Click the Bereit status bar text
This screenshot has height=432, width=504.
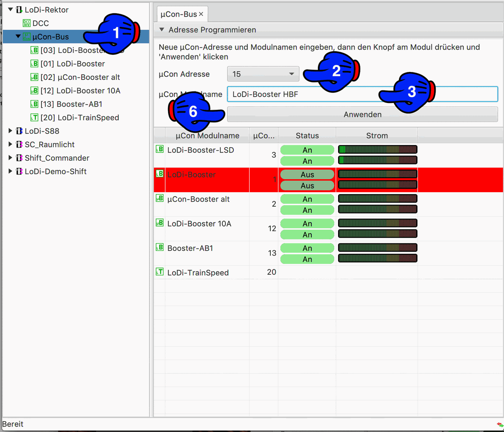(13, 424)
